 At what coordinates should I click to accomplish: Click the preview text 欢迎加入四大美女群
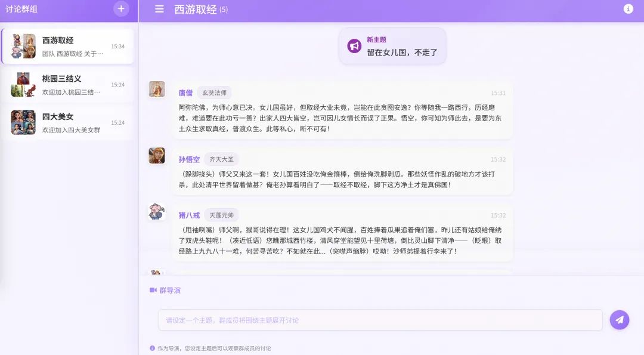[71, 130]
